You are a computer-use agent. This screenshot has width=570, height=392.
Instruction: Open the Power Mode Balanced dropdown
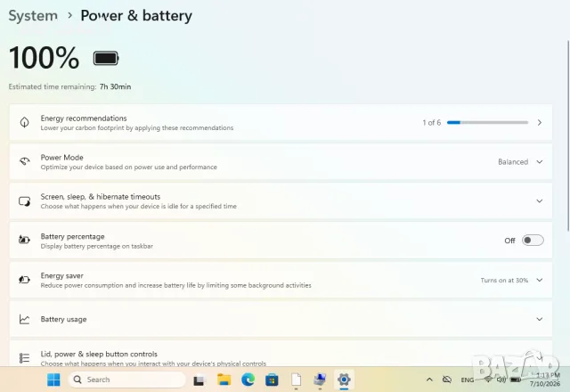click(520, 162)
